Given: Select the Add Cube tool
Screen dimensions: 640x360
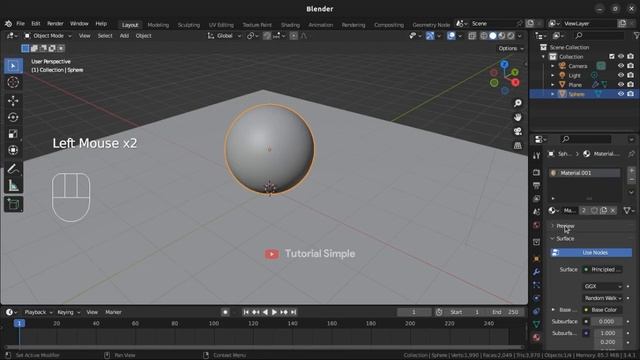Looking at the screenshot, I should point(13,204).
